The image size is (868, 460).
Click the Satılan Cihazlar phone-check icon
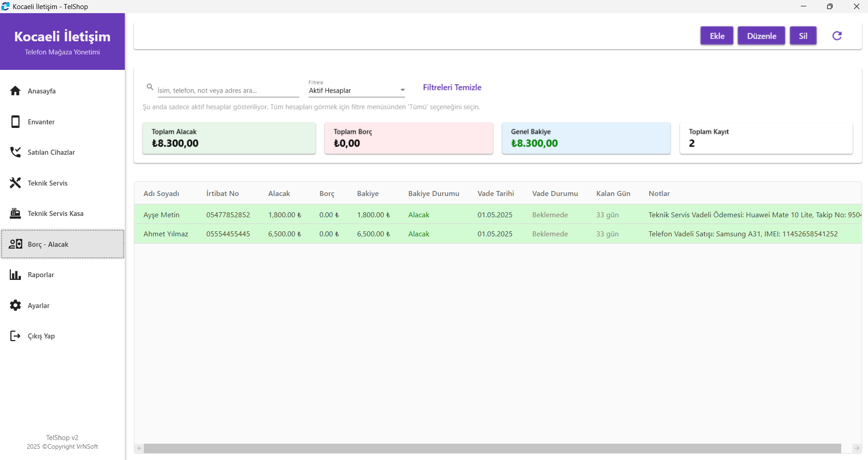coord(15,152)
